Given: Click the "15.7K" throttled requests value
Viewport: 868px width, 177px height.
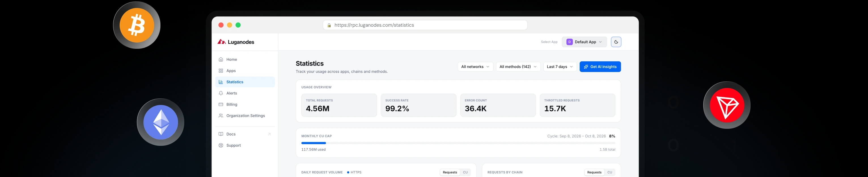Looking at the screenshot, I should (555, 109).
